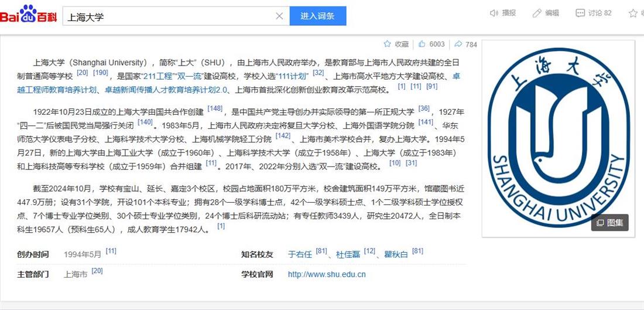
Task: Click citation [20] beside 上海市 in 主管部门 row
Action: coord(97,271)
